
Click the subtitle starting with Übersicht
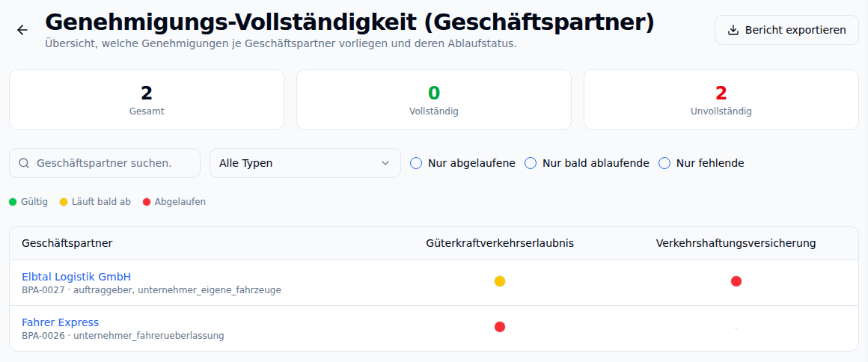[281, 43]
